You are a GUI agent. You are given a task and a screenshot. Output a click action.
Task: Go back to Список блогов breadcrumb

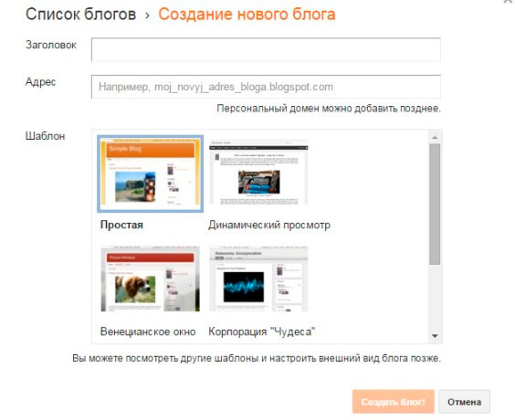tap(80, 15)
